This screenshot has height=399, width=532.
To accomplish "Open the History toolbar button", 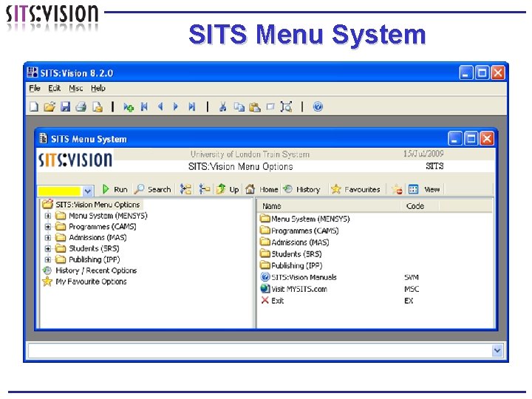I will (301, 189).
